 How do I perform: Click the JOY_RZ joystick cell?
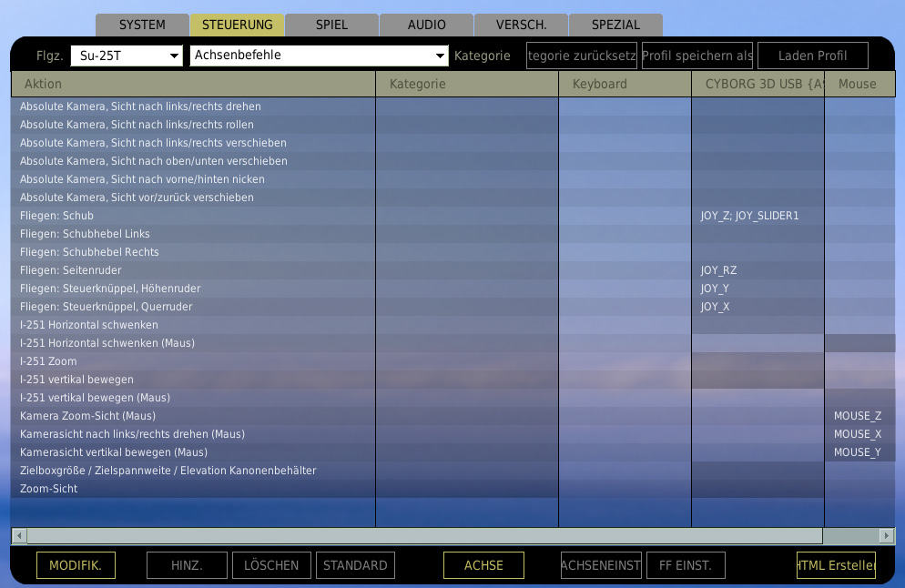tap(758, 270)
